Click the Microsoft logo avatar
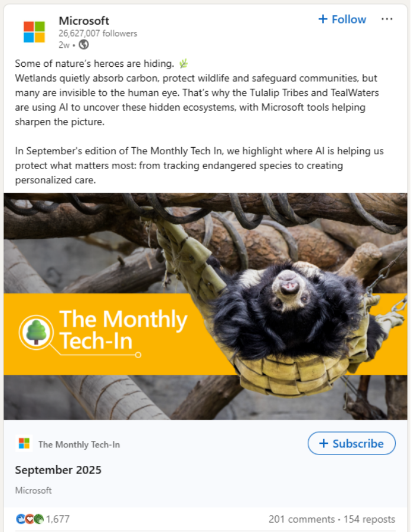Screen dimensions: 411x532 [x=34, y=31]
